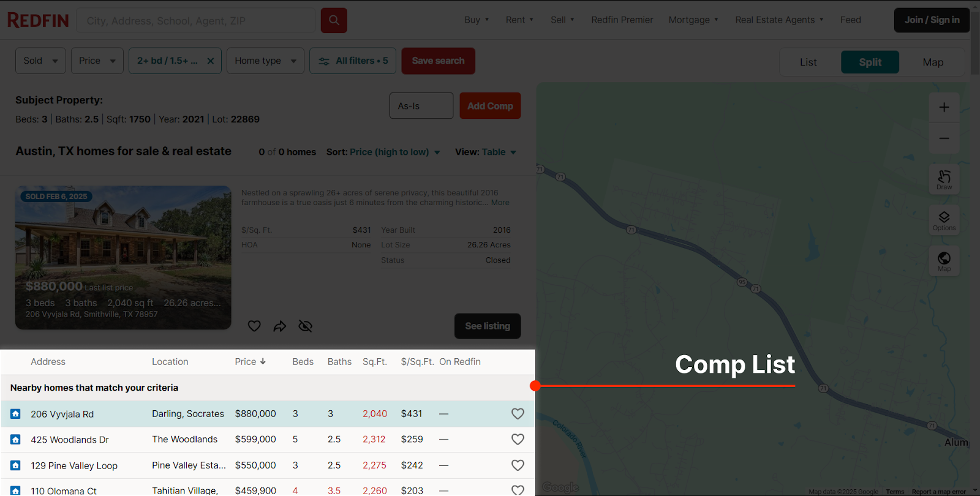Open the map type globe button

coord(944,260)
